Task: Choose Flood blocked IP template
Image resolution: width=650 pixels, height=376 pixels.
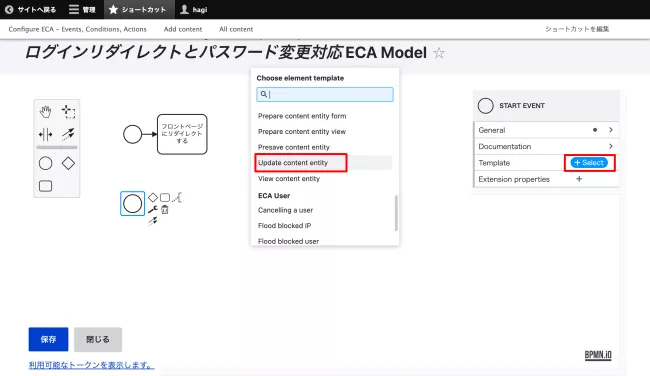Action: click(x=284, y=226)
